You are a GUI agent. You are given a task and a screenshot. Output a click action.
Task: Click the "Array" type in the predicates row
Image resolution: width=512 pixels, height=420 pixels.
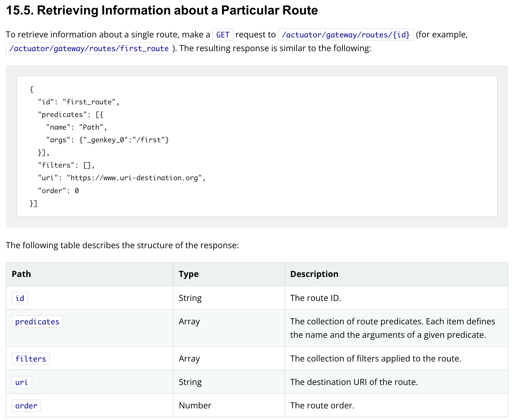tap(189, 321)
